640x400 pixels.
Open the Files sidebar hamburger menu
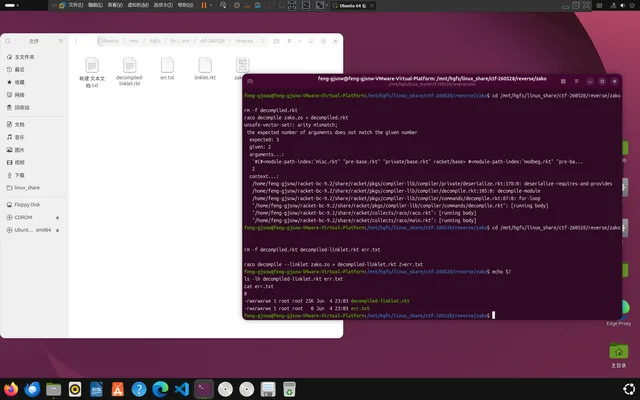(x=60, y=41)
